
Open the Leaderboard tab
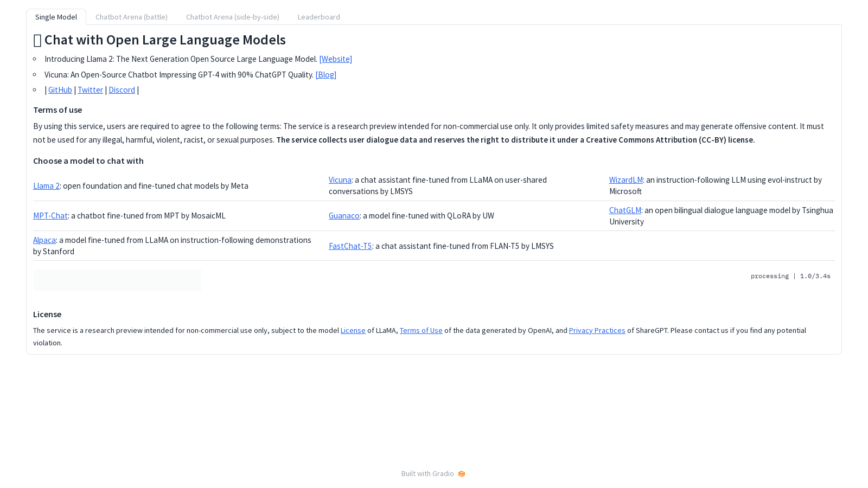pos(319,17)
